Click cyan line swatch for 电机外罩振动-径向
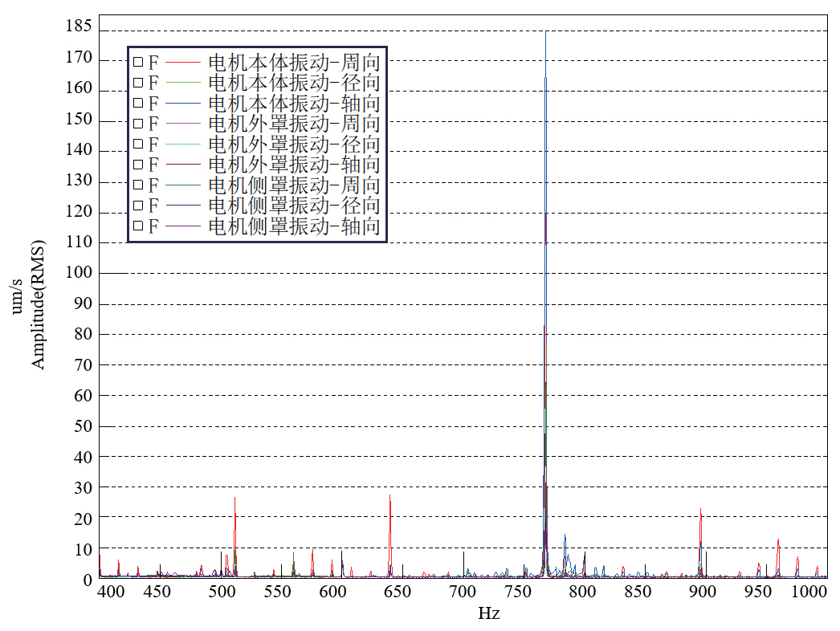The image size is (840, 631). [x=183, y=144]
